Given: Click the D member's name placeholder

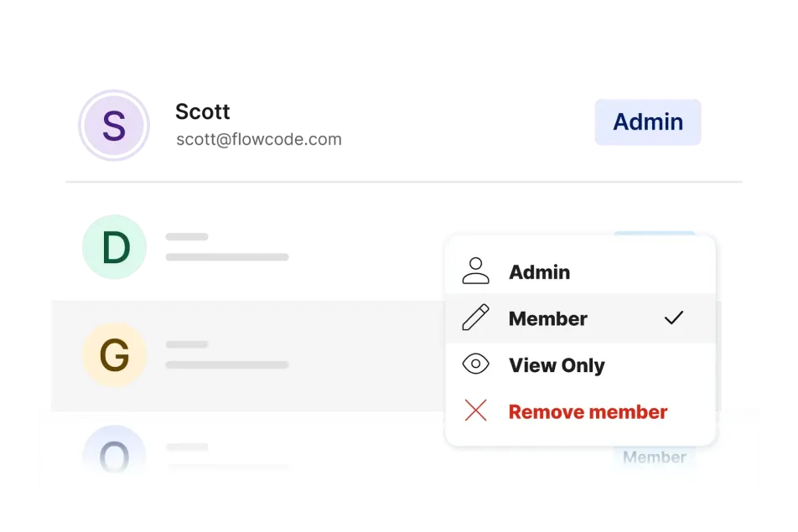Looking at the screenshot, I should point(187,235).
